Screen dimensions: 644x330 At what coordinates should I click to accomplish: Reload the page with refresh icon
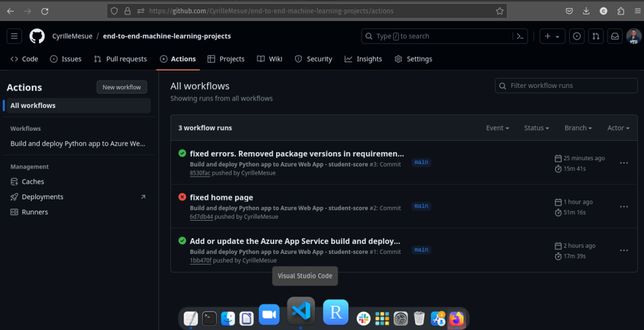point(45,11)
